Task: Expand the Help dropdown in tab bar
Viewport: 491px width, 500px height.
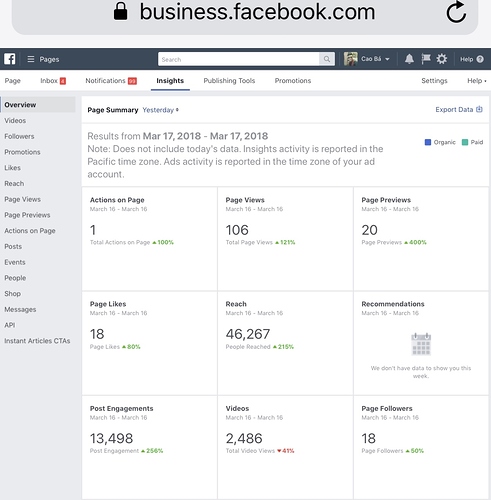Action: 477,81
